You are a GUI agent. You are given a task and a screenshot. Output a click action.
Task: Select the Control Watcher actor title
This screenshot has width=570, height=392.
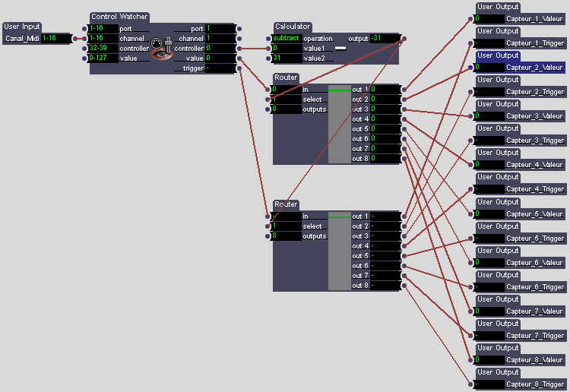click(119, 17)
